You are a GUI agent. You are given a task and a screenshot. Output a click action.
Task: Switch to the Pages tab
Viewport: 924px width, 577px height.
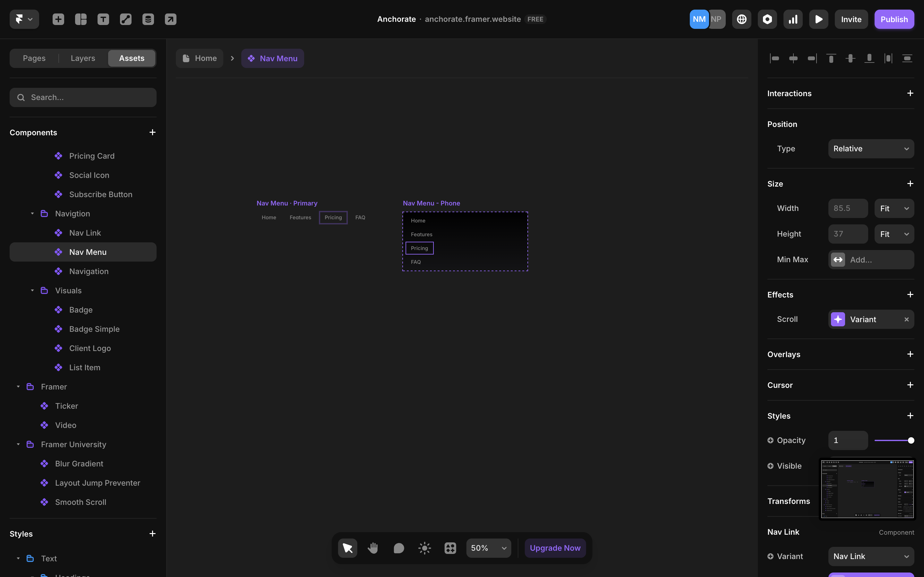pos(34,58)
